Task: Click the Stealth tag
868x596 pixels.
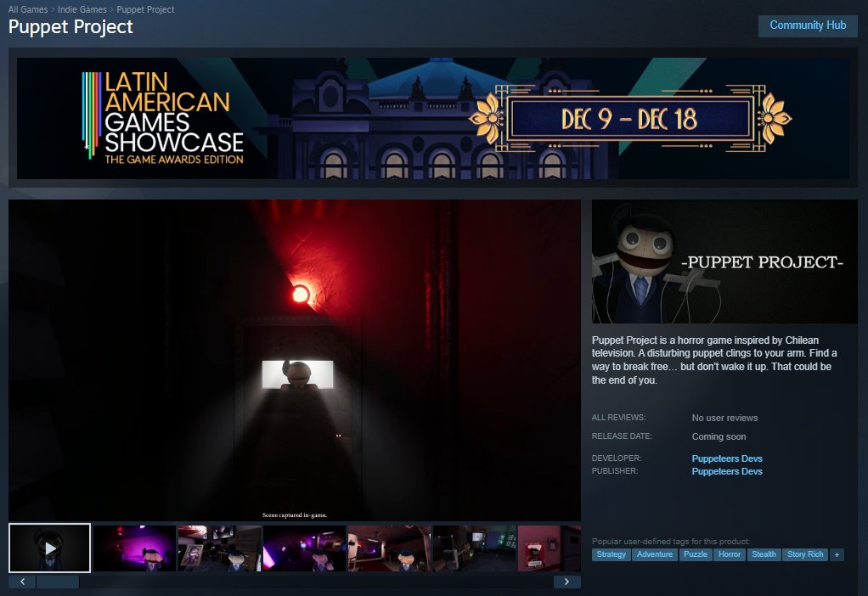Action: coord(764,554)
